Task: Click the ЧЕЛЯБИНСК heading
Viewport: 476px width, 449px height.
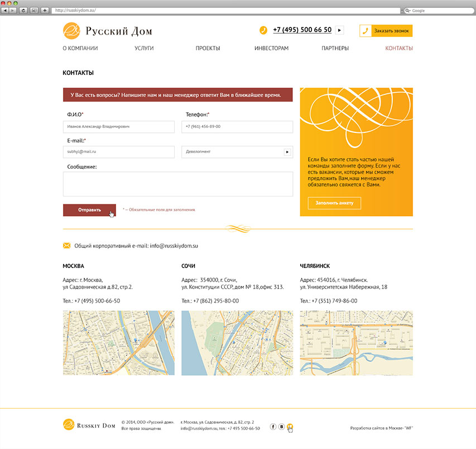Action: (315, 266)
